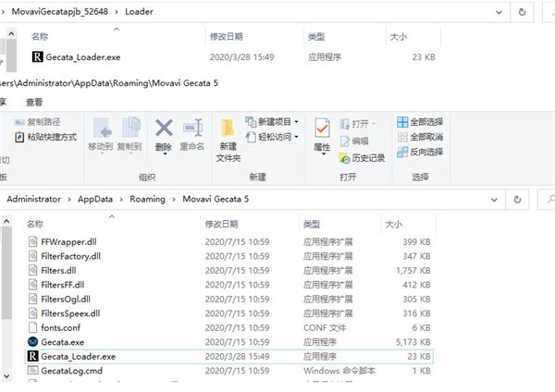Sort lower list by Name (名称) column
This screenshot has height=392, width=555.
(35, 225)
